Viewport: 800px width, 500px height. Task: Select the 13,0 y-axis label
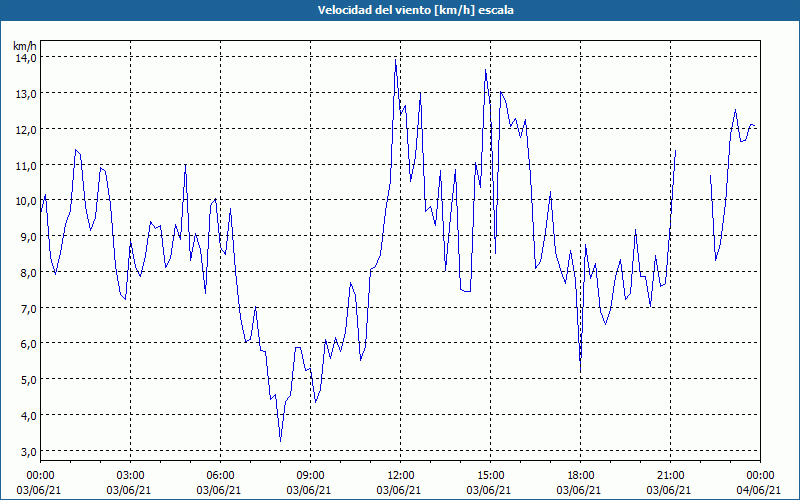tap(25, 93)
